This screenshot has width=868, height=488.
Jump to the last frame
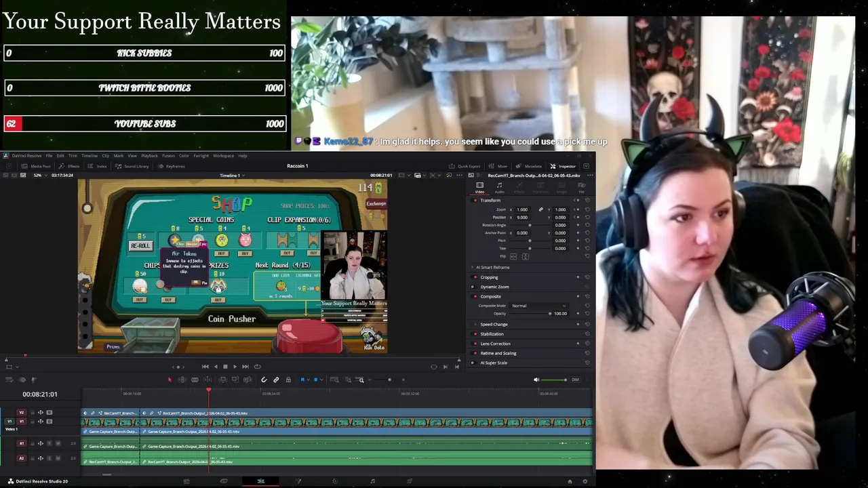point(245,367)
